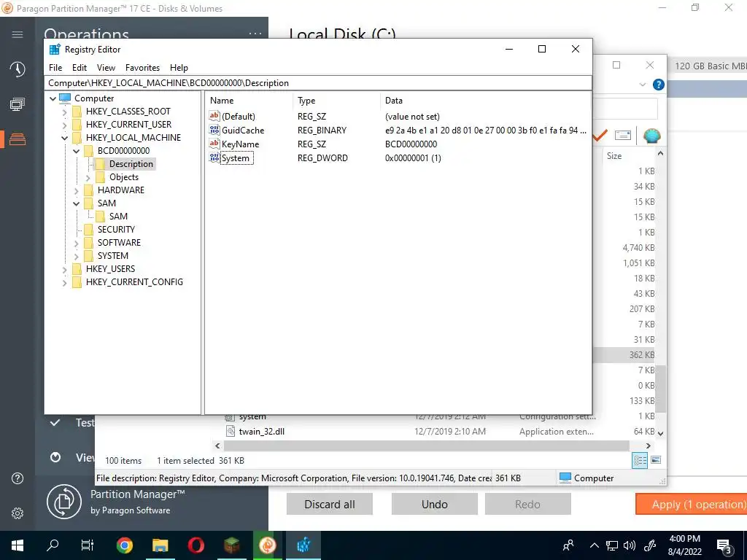747x560 pixels.
Task: Sort the list by the Name column header
Action: (x=248, y=101)
